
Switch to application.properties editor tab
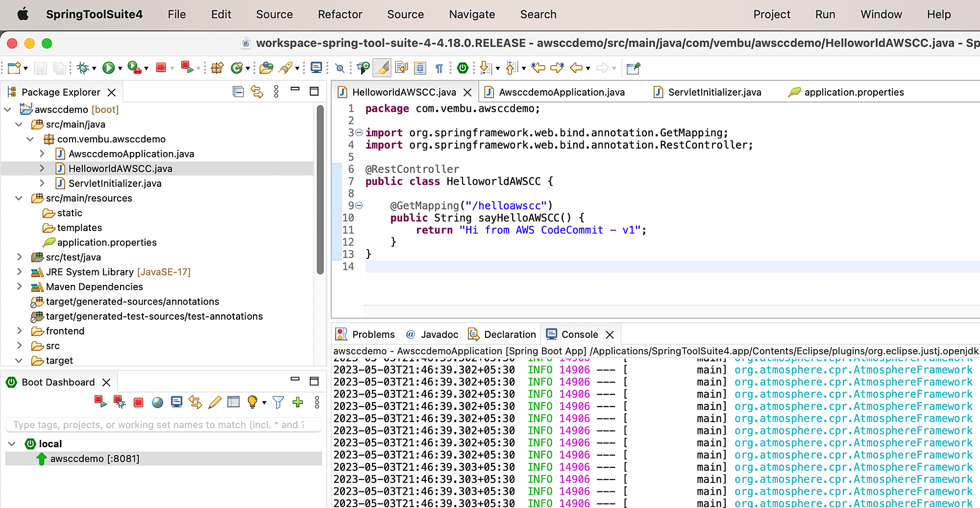pos(846,92)
